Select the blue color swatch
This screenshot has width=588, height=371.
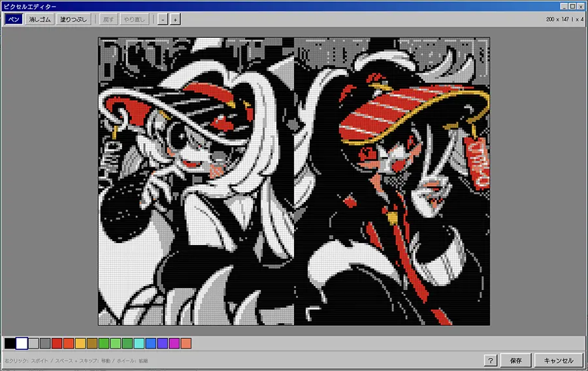point(151,344)
